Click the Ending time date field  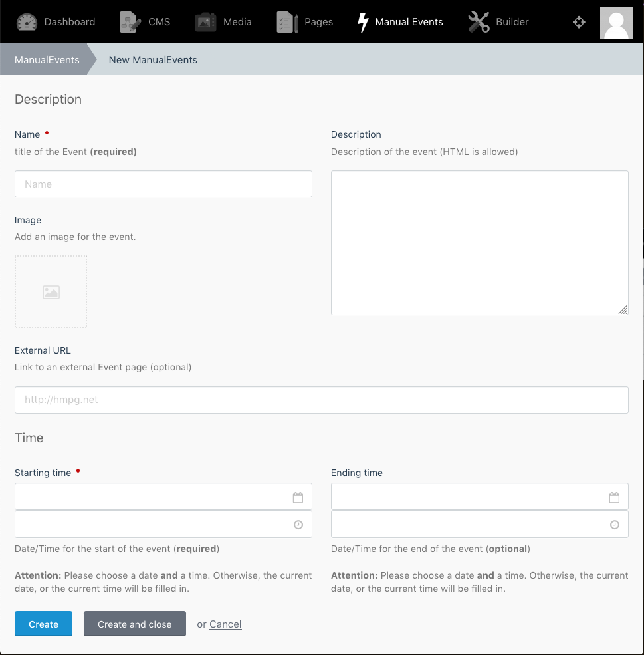[480, 497]
